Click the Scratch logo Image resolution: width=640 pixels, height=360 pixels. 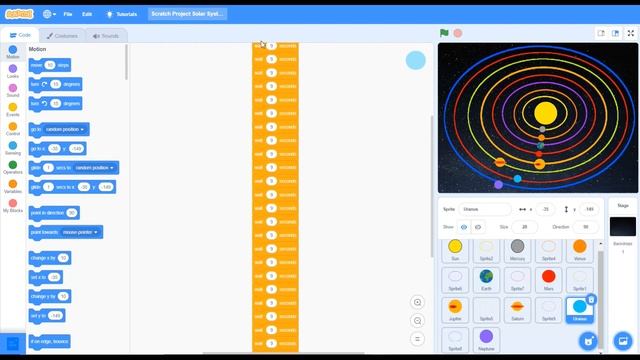19,14
